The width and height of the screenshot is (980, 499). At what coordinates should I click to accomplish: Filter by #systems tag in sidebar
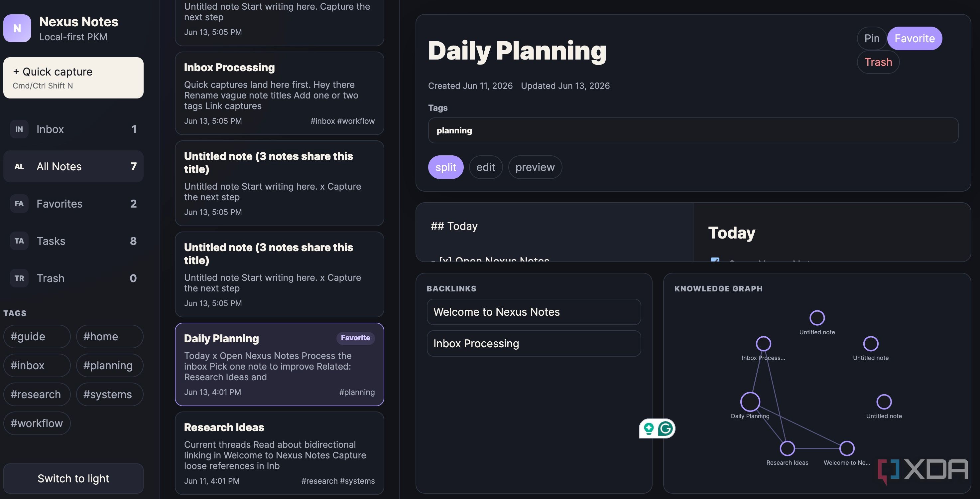pos(110,394)
